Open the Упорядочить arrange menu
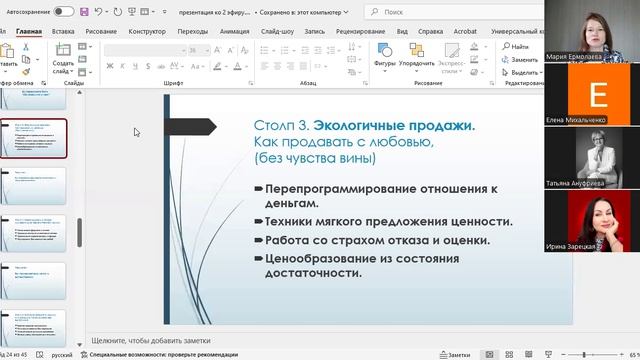 pos(417,58)
